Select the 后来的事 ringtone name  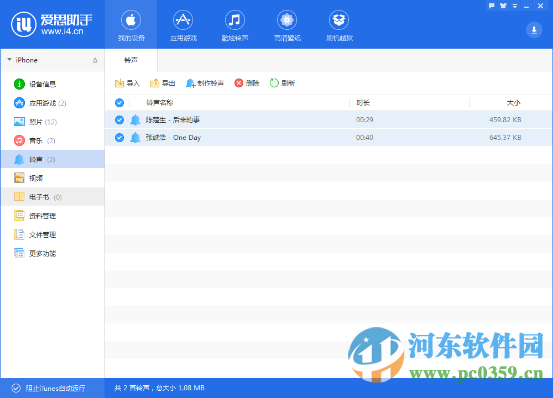point(173,120)
